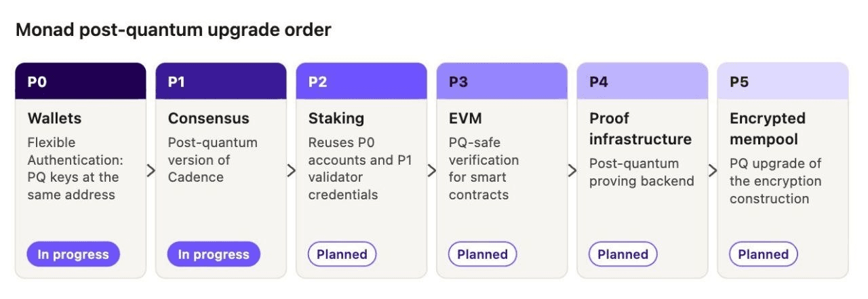868x299 pixels.
Task: Click the Planned badge under Encrypted mempool
Action: [763, 254]
